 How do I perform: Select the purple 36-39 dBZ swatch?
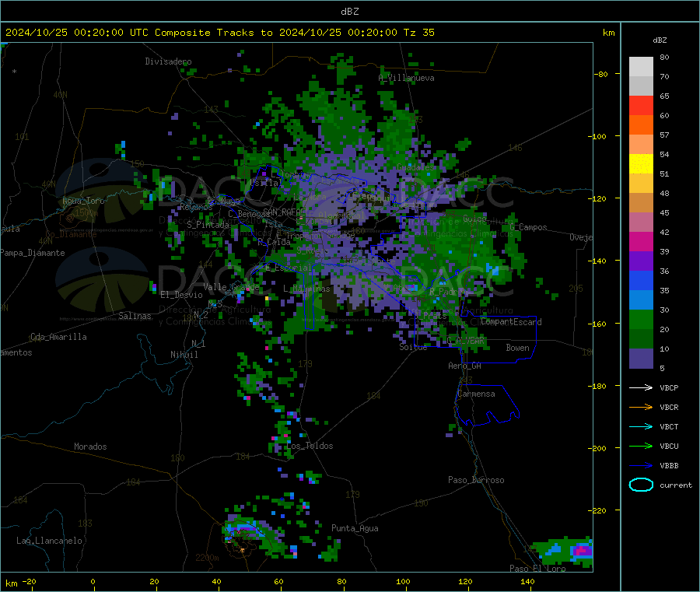[641, 261]
